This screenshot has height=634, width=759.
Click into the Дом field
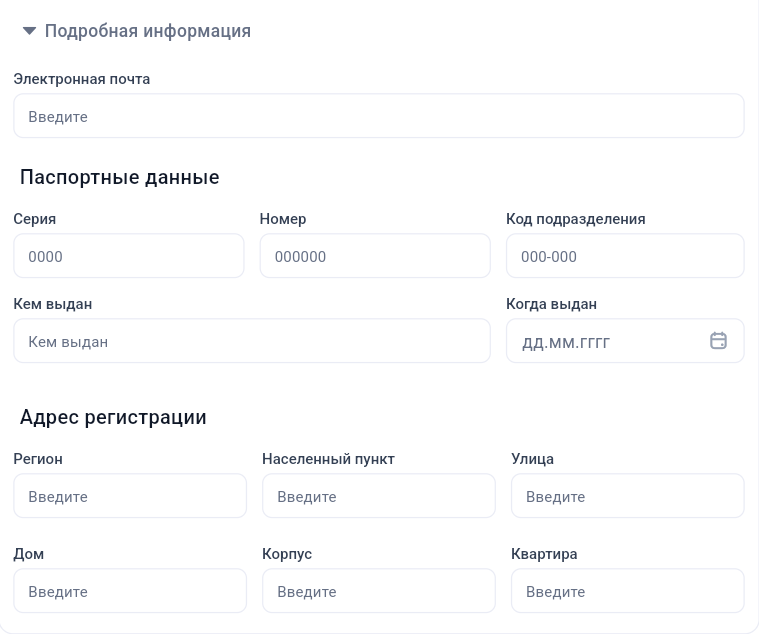pos(130,590)
